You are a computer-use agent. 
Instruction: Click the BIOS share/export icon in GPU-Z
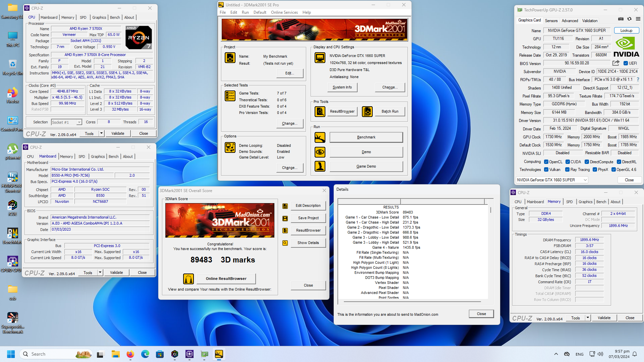pos(616,63)
